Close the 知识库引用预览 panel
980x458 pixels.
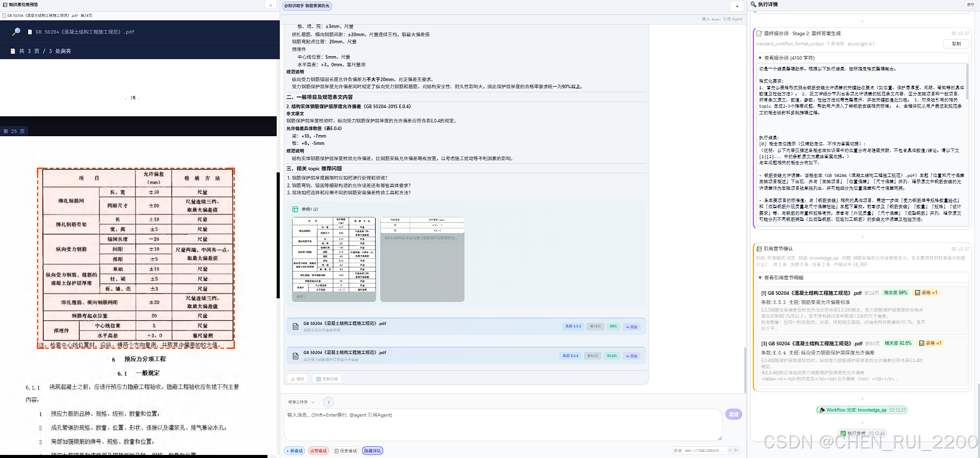271,5
